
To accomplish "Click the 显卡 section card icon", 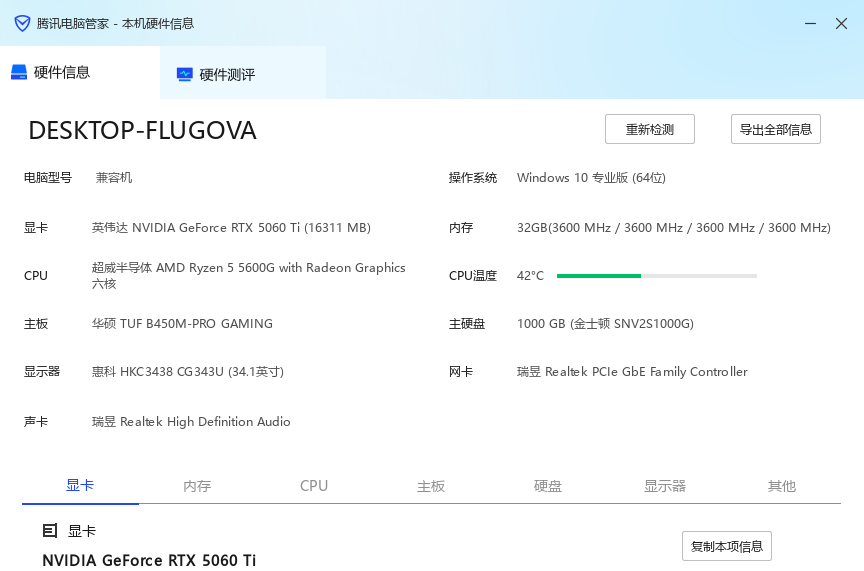I will (50, 531).
